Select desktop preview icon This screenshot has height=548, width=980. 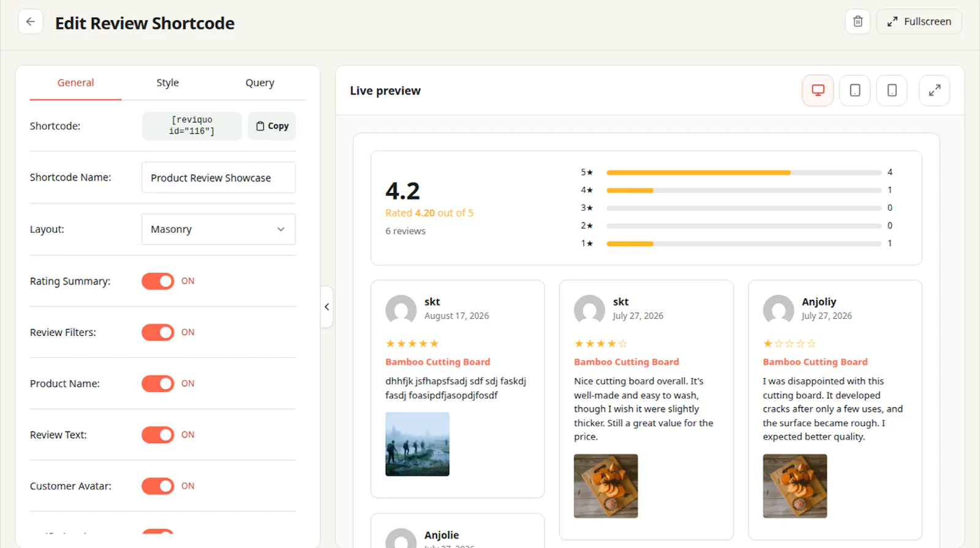pos(818,91)
